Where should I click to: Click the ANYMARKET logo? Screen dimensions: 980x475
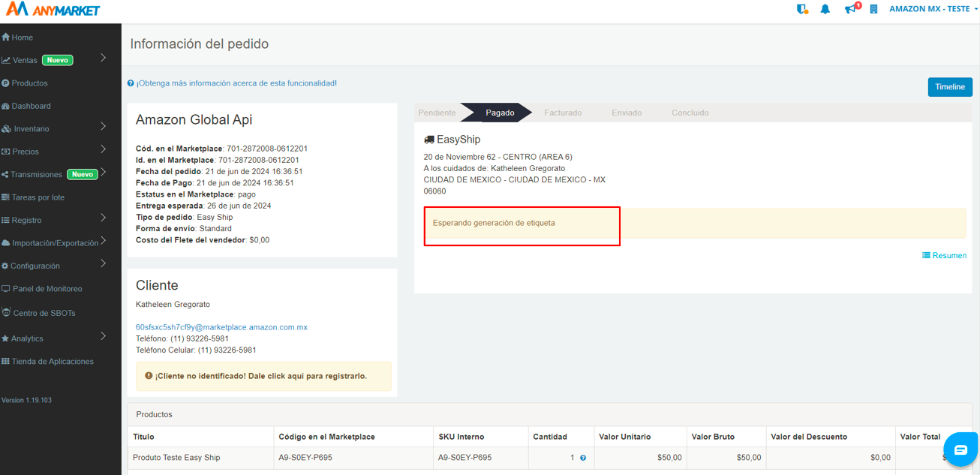(x=53, y=9)
